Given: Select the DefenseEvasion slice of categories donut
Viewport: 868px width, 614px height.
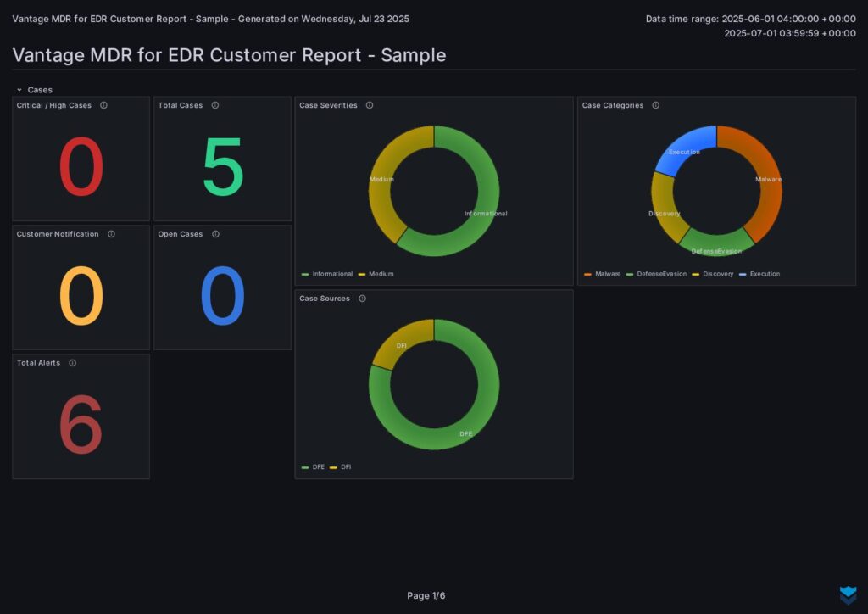Looking at the screenshot, I should pos(716,245).
